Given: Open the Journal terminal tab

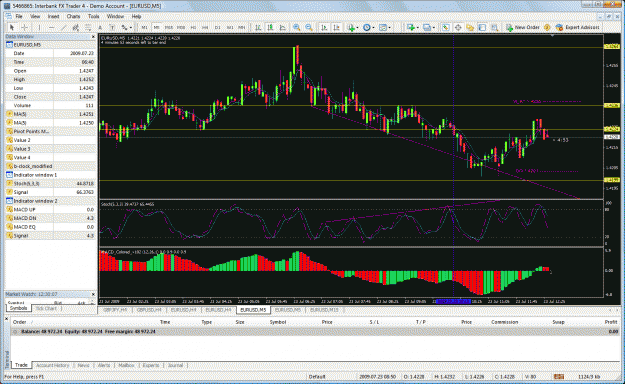Looking at the screenshot, I should tap(175, 365).
